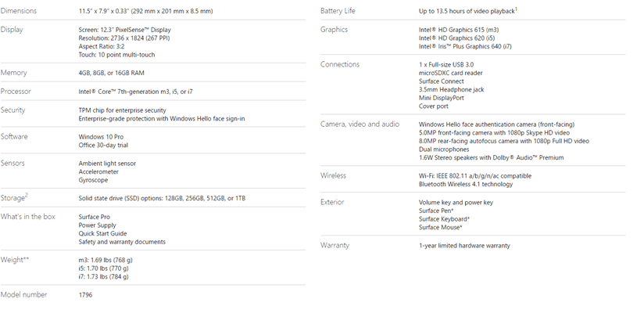Select the model number 1796
The width and height of the screenshot is (644, 317).
(x=85, y=295)
